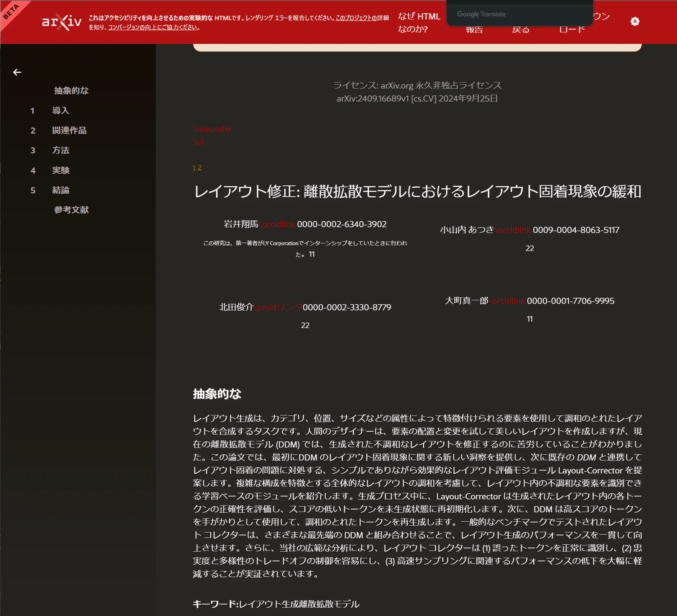This screenshot has width=677, height=616.
Task: Click the キーワード line
Action: (276, 604)
